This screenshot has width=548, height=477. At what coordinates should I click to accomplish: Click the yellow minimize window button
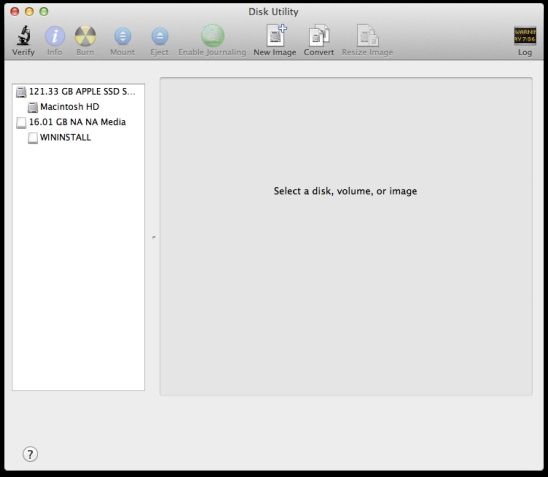pos(29,12)
